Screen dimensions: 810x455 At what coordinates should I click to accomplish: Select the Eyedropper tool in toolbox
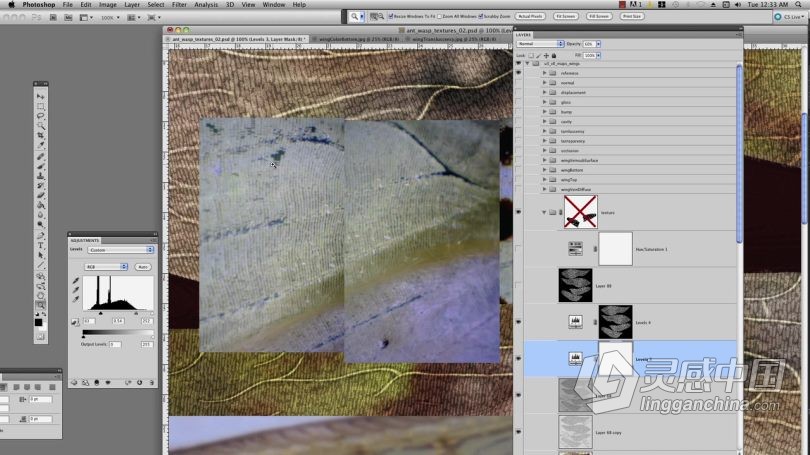pyautogui.click(x=40, y=146)
